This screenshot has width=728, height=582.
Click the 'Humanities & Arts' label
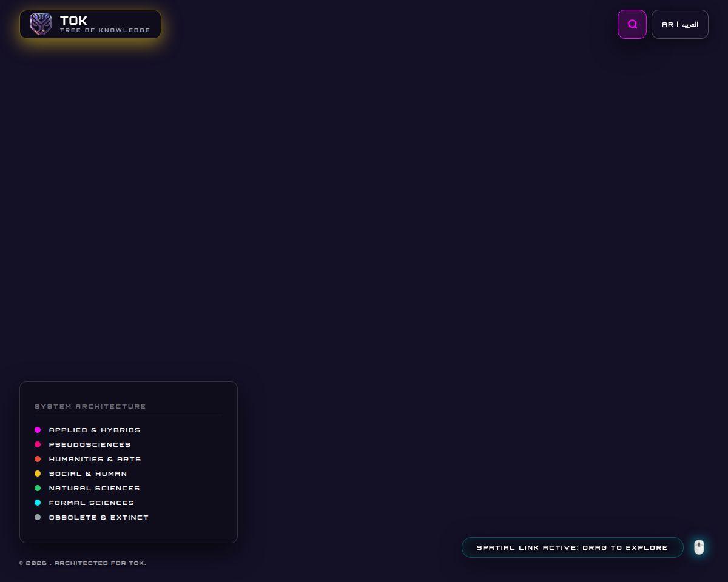point(95,459)
